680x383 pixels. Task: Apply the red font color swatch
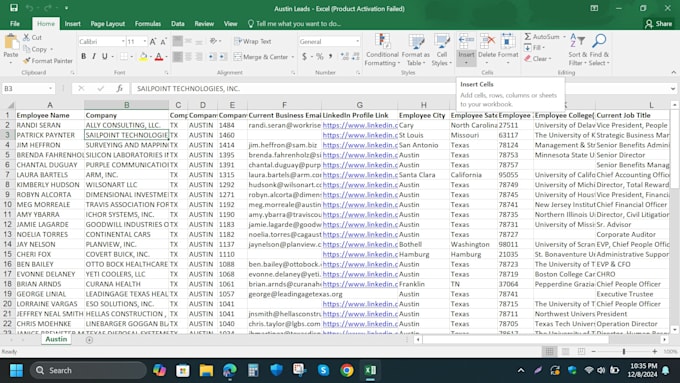tap(159, 56)
